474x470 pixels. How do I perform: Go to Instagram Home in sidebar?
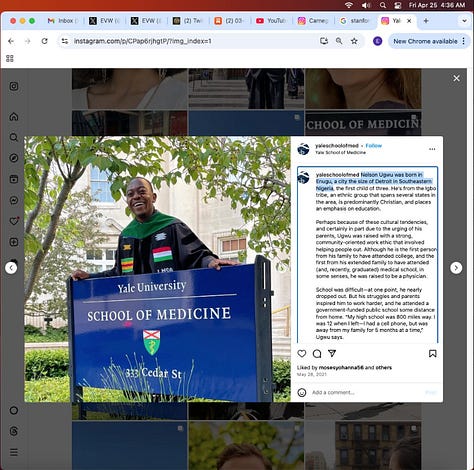point(14,117)
